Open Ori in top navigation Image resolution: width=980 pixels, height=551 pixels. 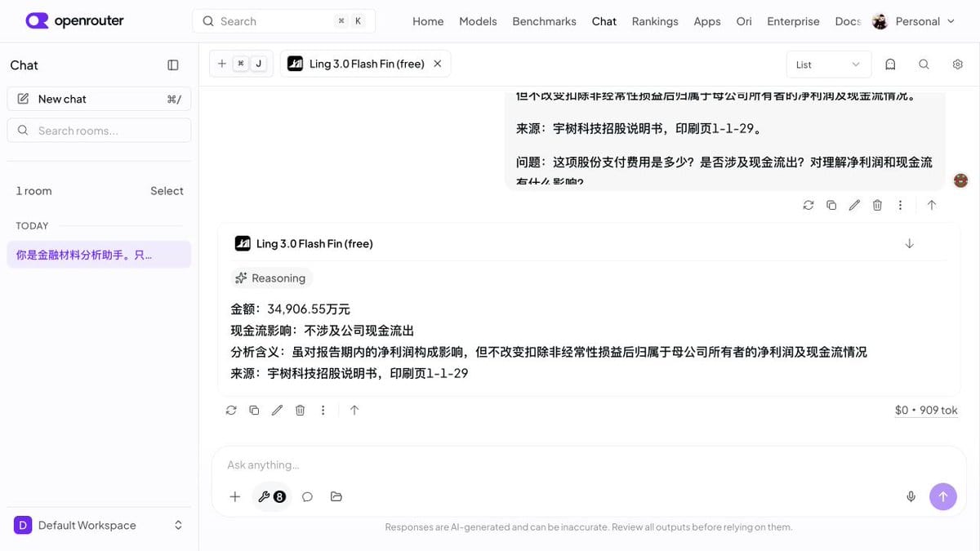(x=744, y=21)
